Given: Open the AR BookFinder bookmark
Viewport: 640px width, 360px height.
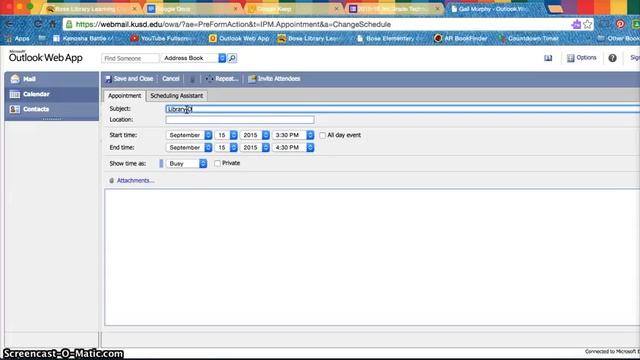Looking at the screenshot, I should pyautogui.click(x=461, y=38).
